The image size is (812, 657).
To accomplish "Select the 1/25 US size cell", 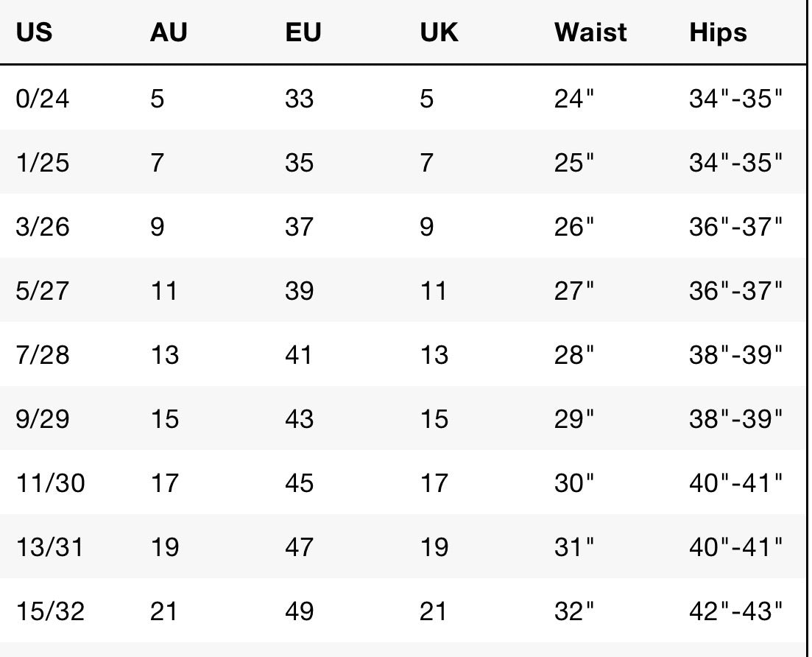I will tap(43, 162).
